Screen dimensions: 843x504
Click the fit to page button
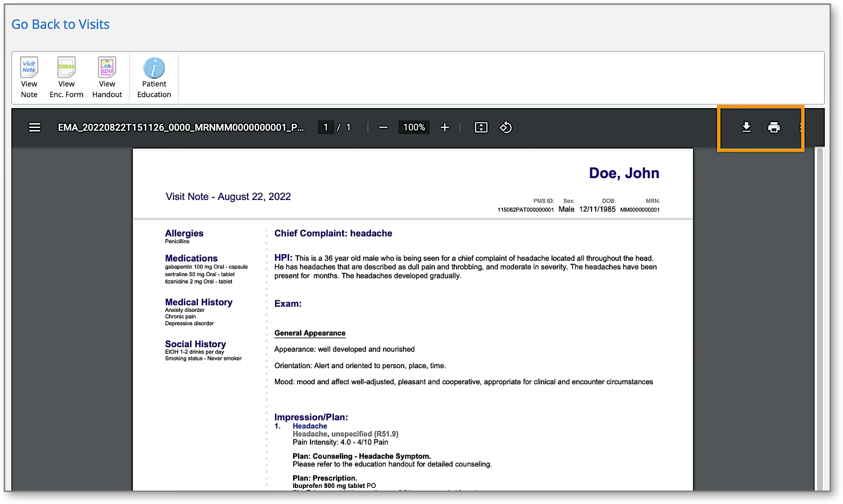pyautogui.click(x=481, y=128)
